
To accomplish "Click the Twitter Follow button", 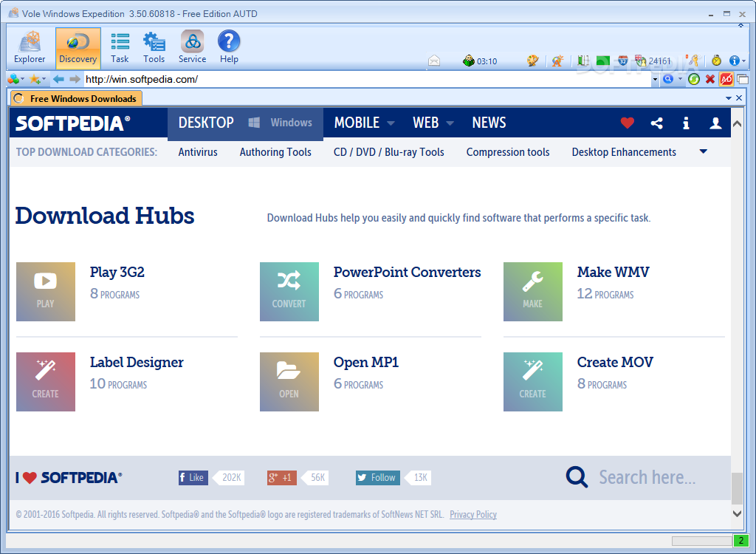I will 378,477.
